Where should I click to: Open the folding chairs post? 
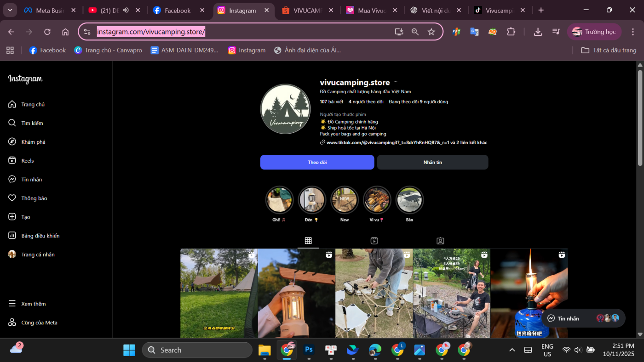(x=374, y=294)
